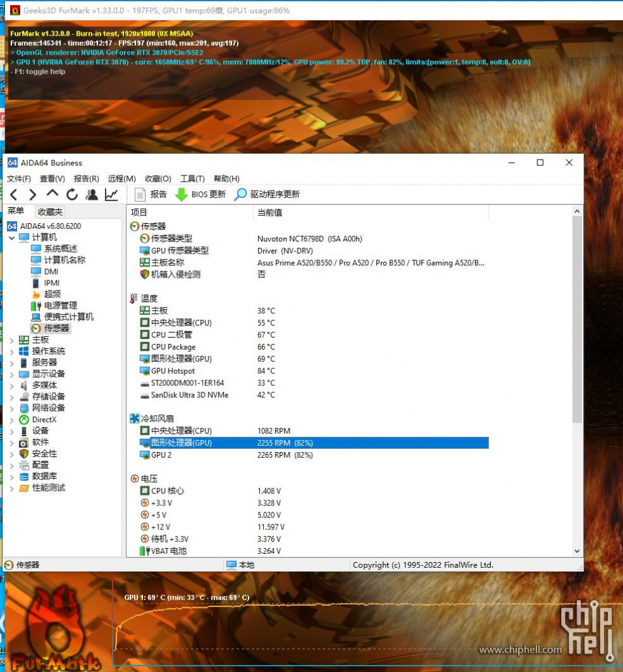Screen dimensions: 623x672
Task: Open the 远程(M) menu
Action: pos(121,179)
